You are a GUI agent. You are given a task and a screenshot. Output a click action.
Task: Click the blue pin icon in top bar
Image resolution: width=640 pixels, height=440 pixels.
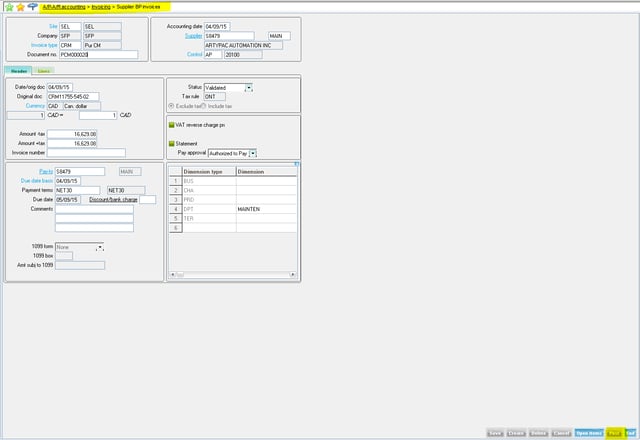pos(31,6)
